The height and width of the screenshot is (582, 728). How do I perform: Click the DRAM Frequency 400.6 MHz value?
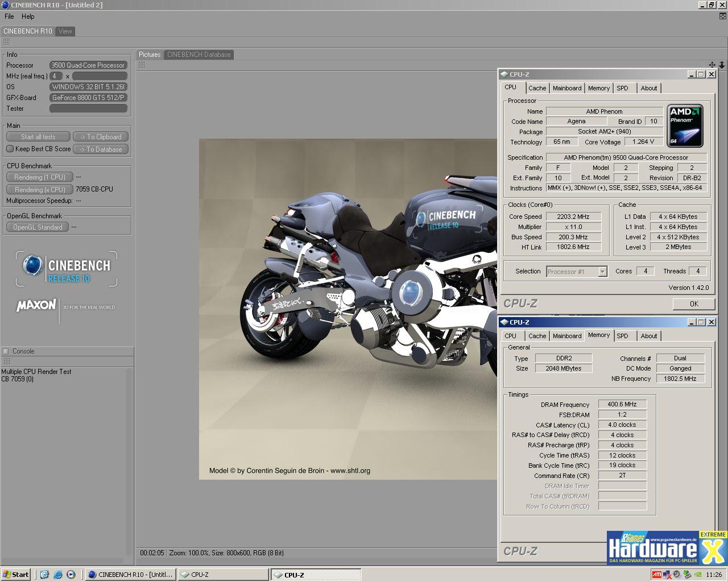tap(622, 405)
